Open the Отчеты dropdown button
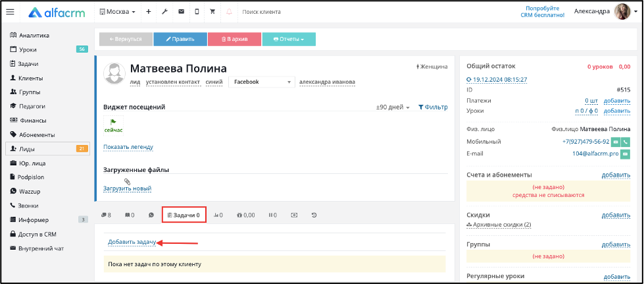Image resolution: width=644 pixels, height=284 pixels. click(289, 39)
